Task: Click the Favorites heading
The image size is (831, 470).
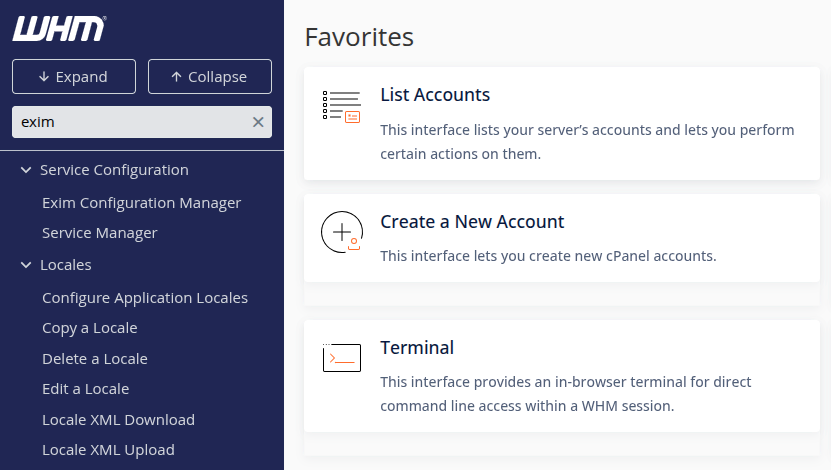Action: [x=359, y=37]
